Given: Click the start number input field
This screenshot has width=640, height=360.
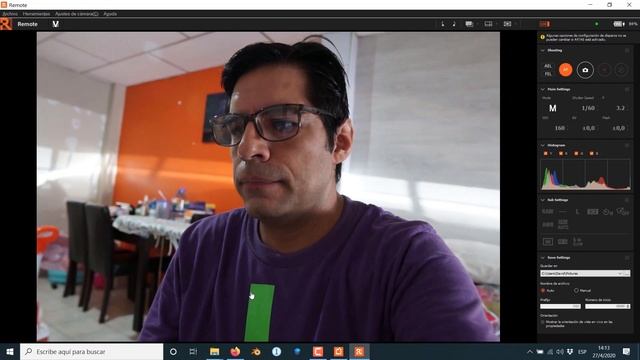Looking at the screenshot, I should [607, 306].
